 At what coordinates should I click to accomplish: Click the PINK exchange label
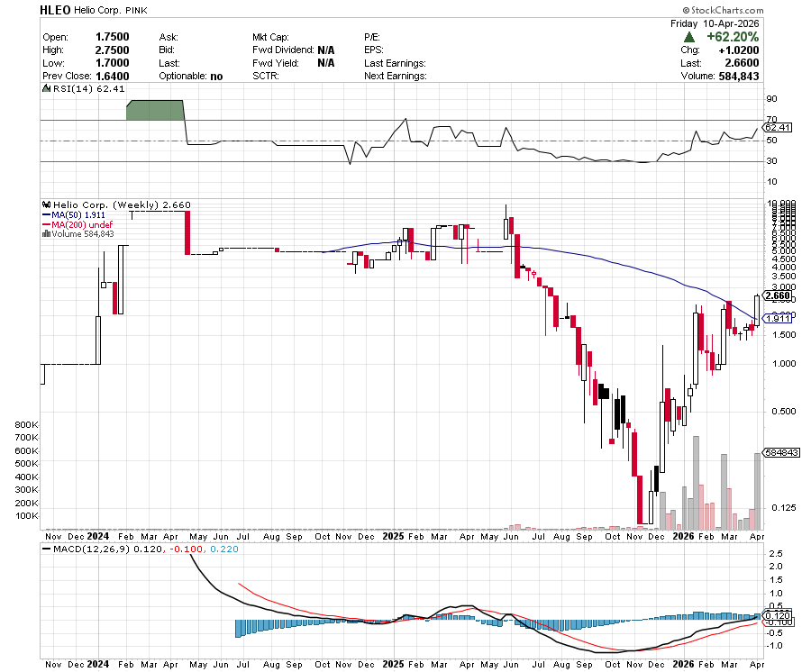(136, 10)
